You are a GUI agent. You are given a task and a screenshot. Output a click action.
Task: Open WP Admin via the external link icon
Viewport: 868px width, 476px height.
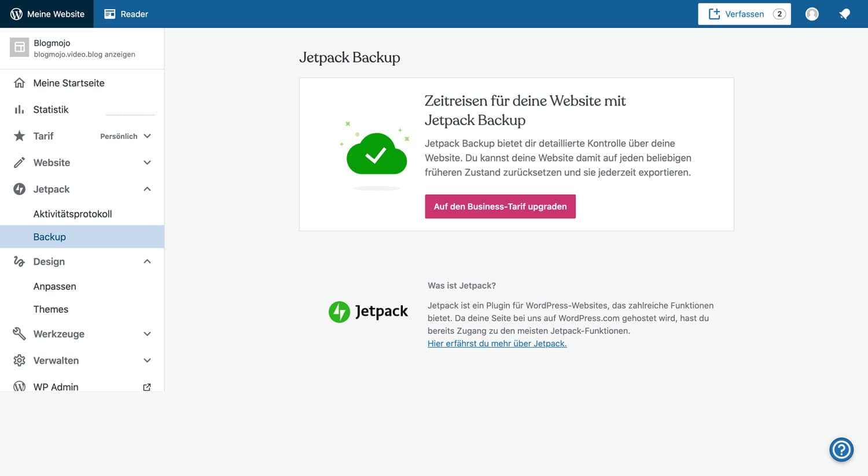[x=146, y=387]
